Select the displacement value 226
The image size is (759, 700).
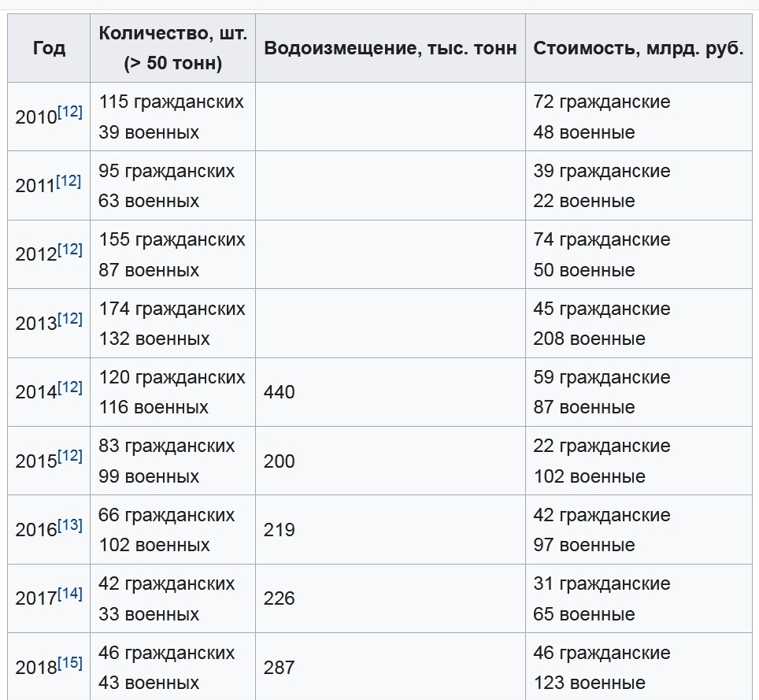(x=280, y=598)
